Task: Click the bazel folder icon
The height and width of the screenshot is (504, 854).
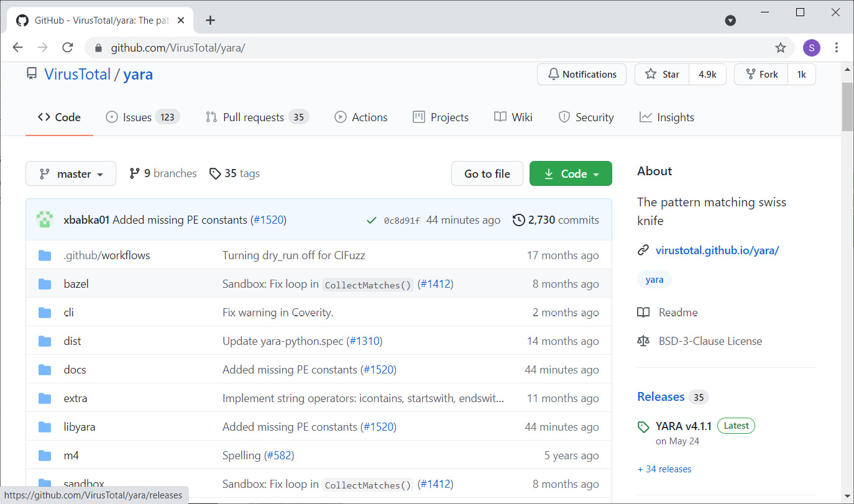Action: (45, 284)
